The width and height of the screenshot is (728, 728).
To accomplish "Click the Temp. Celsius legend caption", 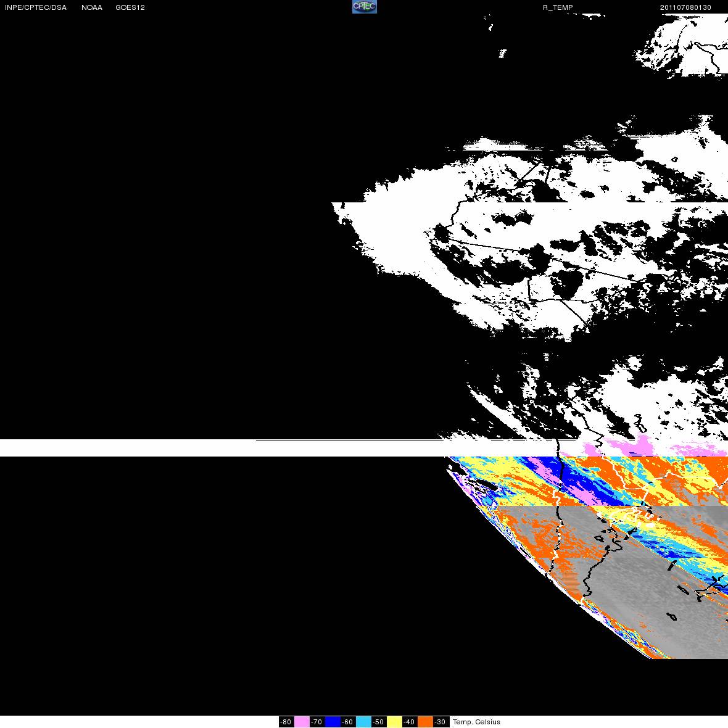I will [x=476, y=722].
